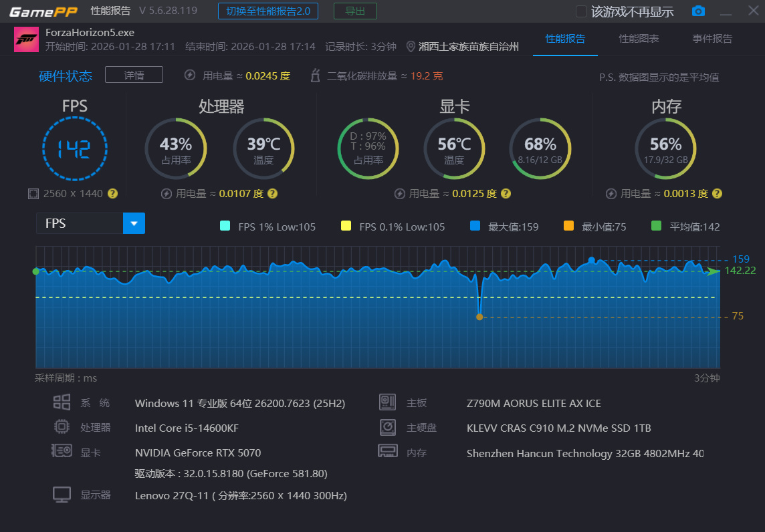
Task: Click the VRAM 68% 8.16/12 GB gauge
Action: 540,149
